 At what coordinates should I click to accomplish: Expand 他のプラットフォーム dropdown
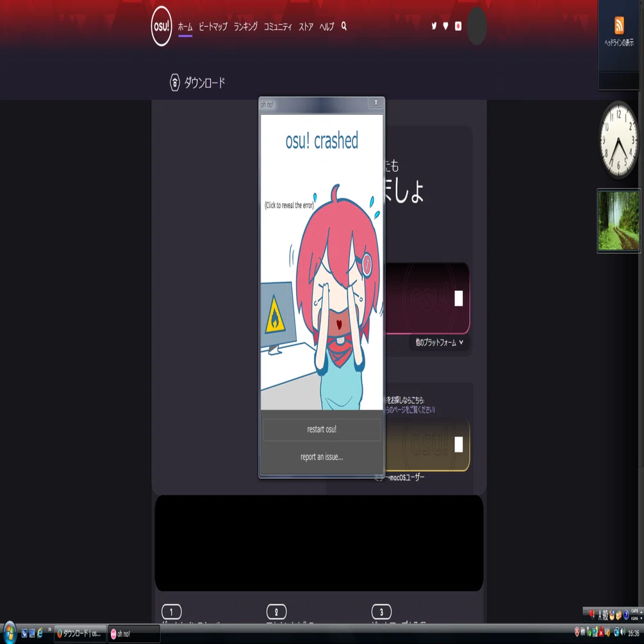[439, 342]
